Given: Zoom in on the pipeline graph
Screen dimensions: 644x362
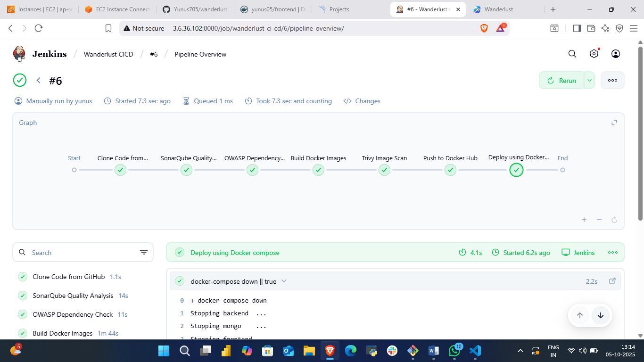Looking at the screenshot, I should [x=584, y=220].
